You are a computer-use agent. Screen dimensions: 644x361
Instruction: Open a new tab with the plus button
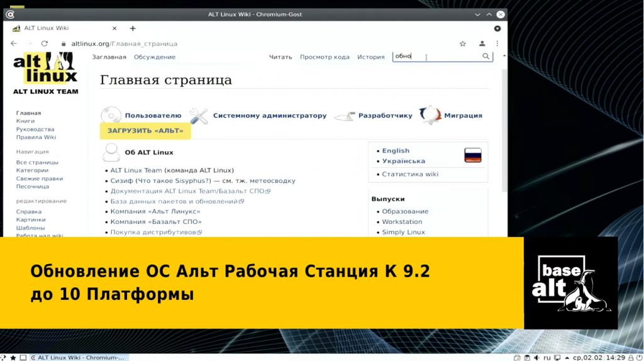[x=133, y=28]
